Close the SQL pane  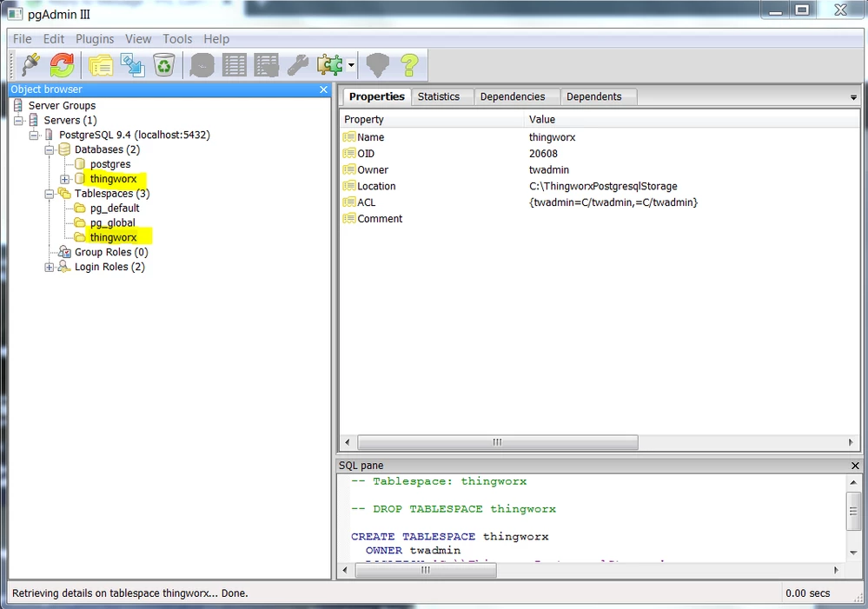tap(855, 466)
